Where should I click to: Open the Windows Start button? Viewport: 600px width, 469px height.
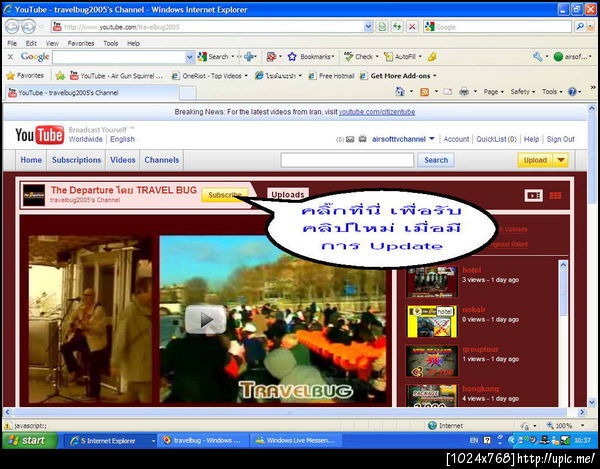click(30, 441)
